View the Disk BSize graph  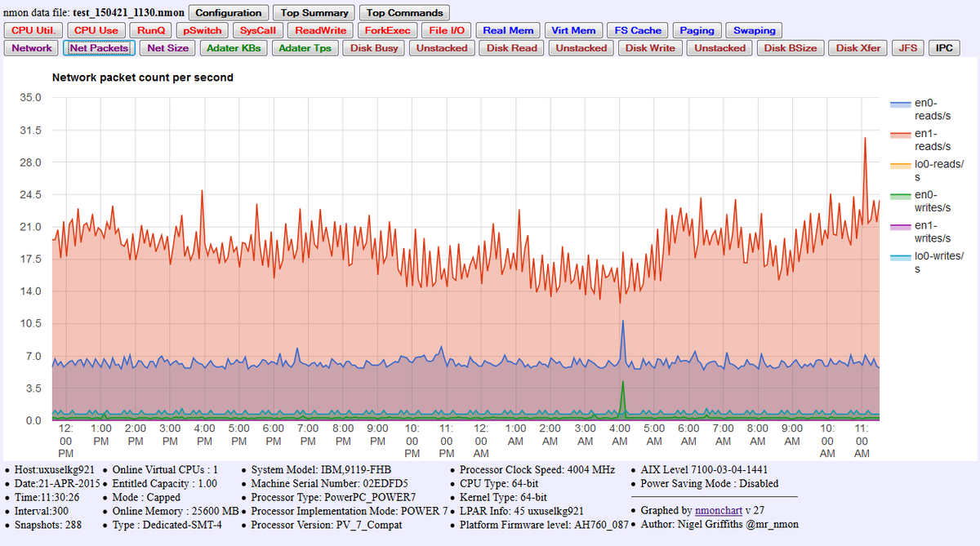(791, 48)
